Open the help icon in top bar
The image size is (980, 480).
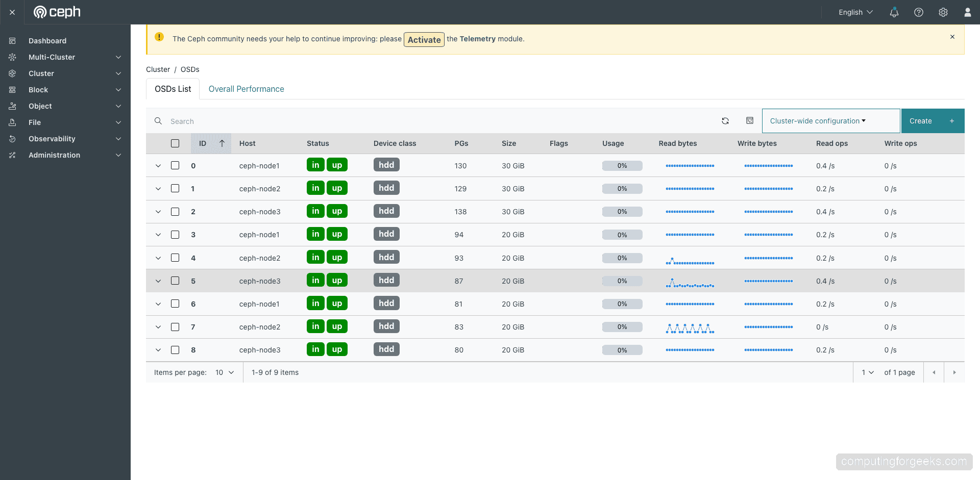[x=919, y=12]
